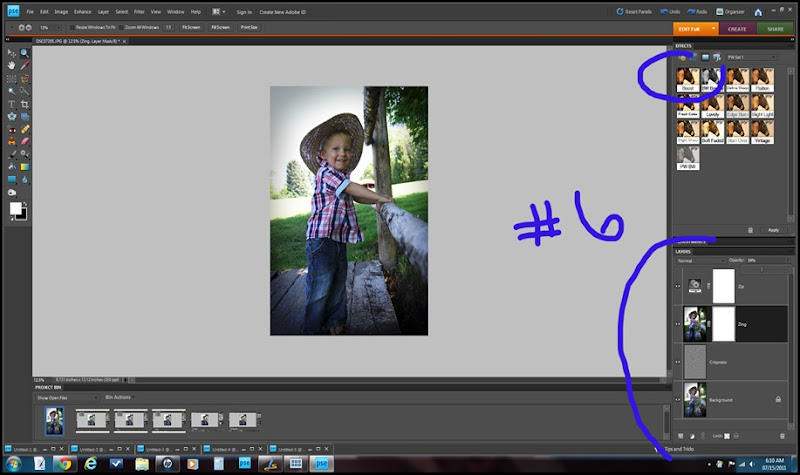Delete layer using Layers panel trash icon
Screen dimensions: 800x475
782,436
